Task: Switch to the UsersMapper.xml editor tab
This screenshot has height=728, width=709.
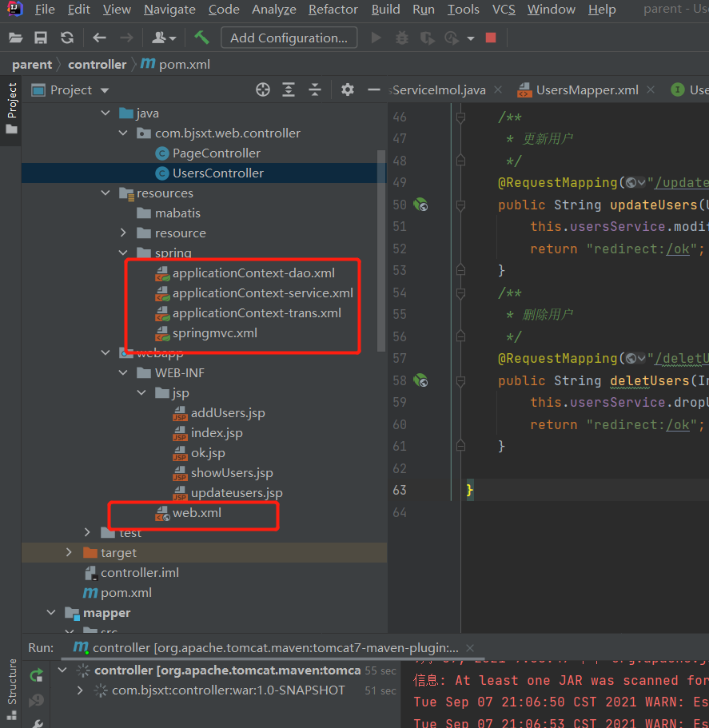Action: tap(578, 90)
